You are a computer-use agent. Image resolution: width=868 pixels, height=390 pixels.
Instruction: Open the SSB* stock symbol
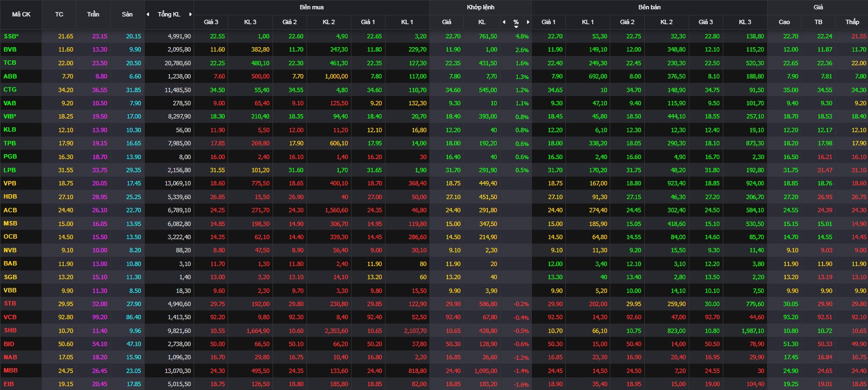[x=11, y=36]
